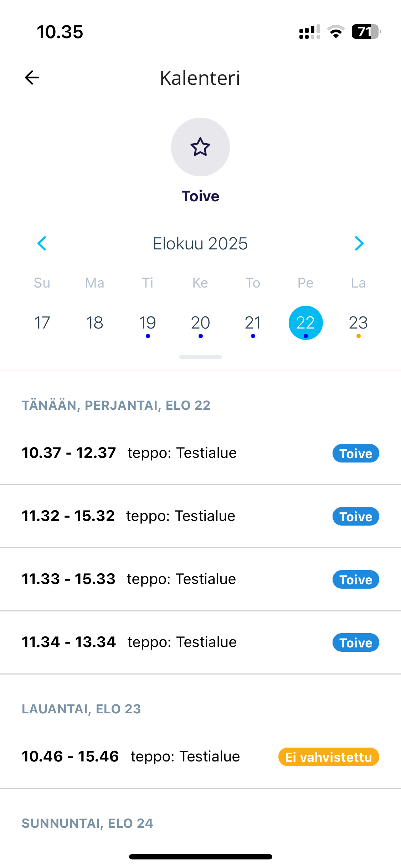Tap the Elokuu 2025 month title
Viewport: 401px width, 868px height.
(x=200, y=244)
